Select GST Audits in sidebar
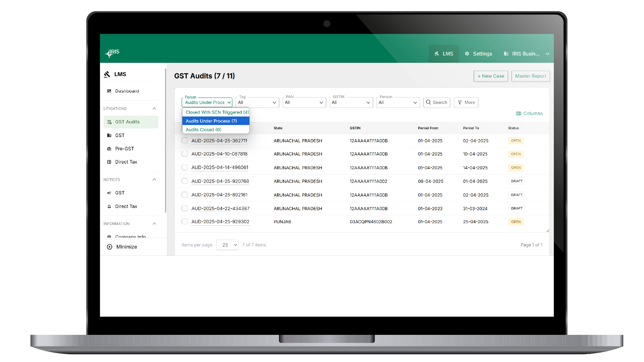 (131, 122)
